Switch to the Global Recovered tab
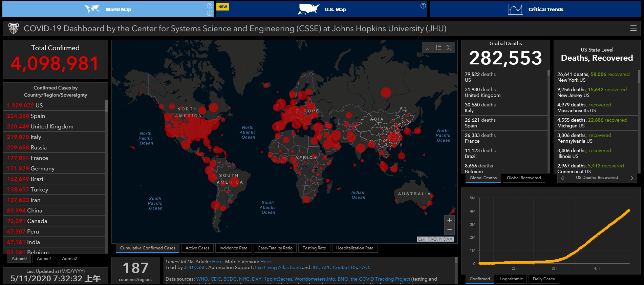Image resolution: width=644 pixels, height=285 pixels. tap(523, 178)
